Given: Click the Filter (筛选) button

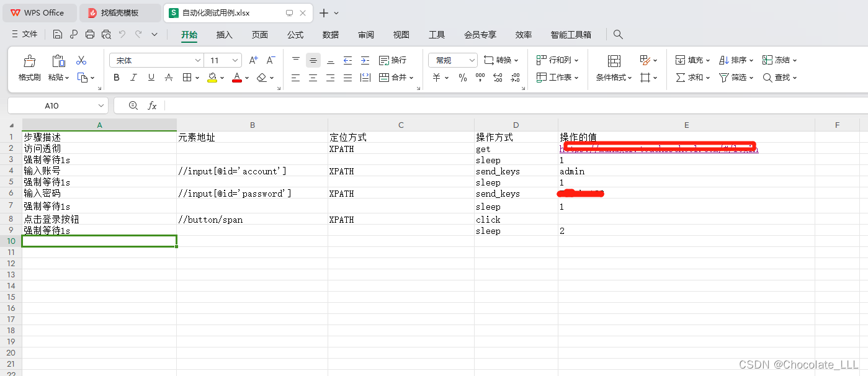Looking at the screenshot, I should (x=736, y=78).
